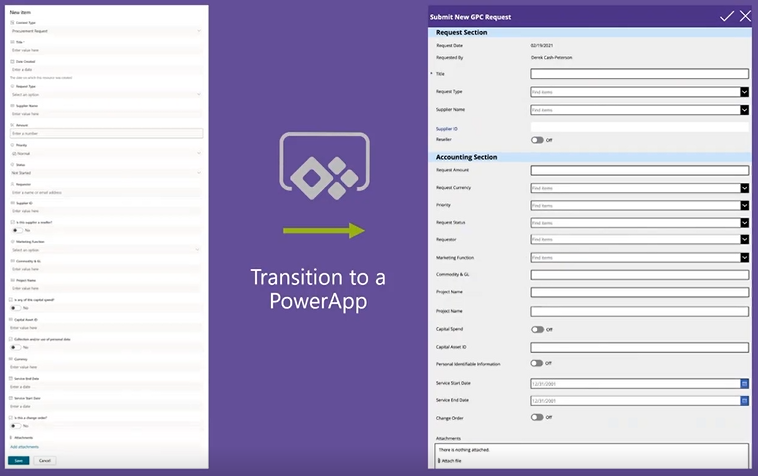
Task: Open Content Type dropdown showing Procurement Request
Action: click(x=106, y=31)
